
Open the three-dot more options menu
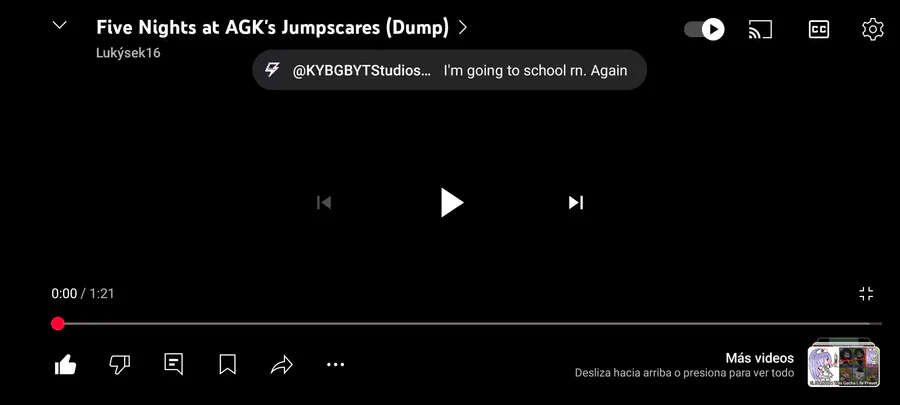pyautogui.click(x=335, y=364)
